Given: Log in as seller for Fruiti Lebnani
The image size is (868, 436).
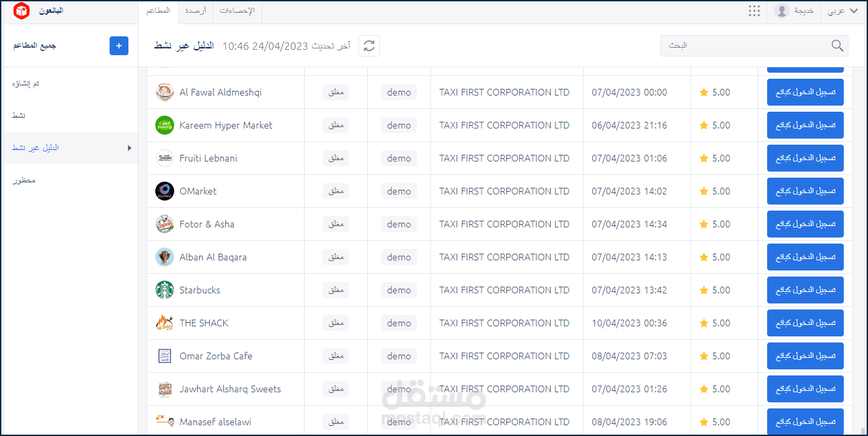Looking at the screenshot, I should (805, 158).
